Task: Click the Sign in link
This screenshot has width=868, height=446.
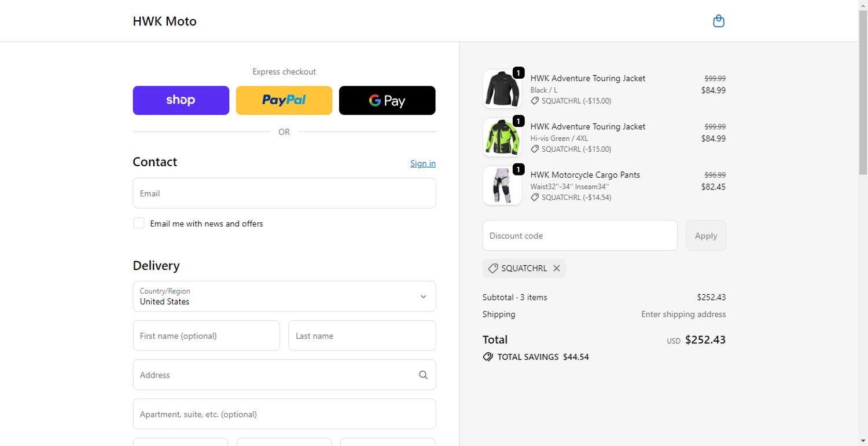Action: click(x=423, y=163)
